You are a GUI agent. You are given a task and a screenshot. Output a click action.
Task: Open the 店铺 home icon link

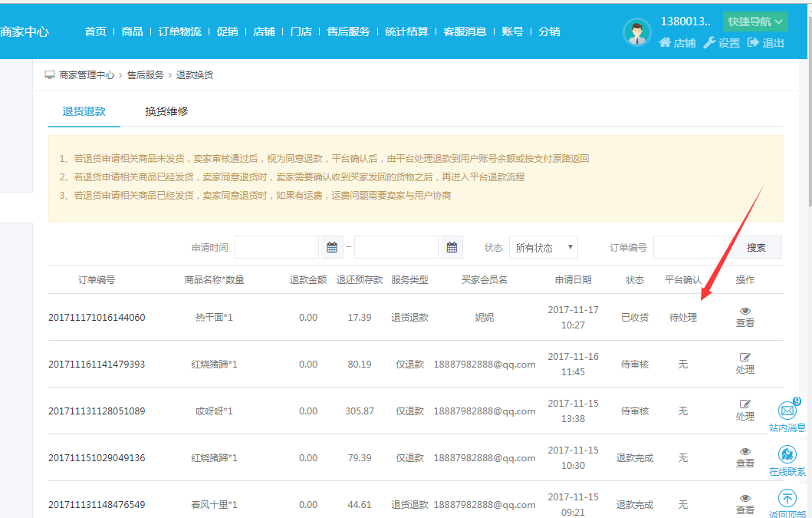[x=666, y=43]
